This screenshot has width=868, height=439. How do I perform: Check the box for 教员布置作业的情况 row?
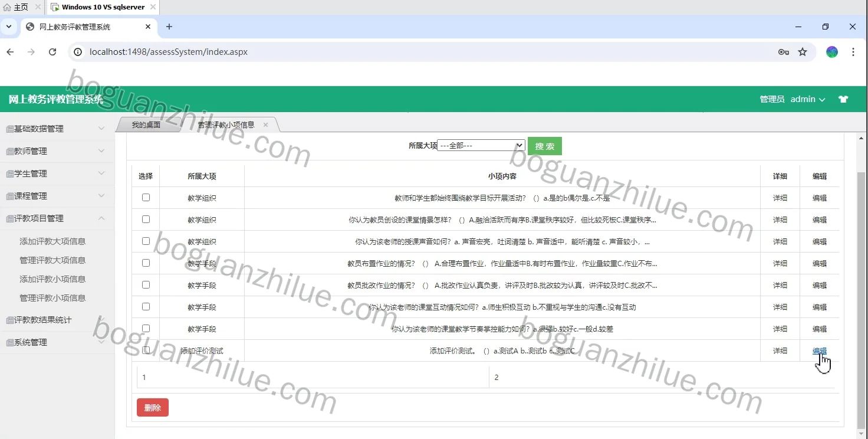click(146, 263)
